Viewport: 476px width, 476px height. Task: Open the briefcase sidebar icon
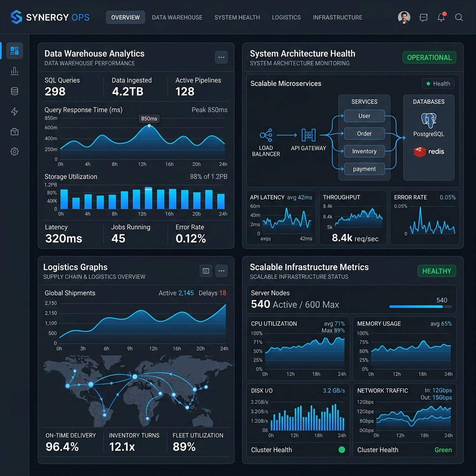tap(14, 132)
